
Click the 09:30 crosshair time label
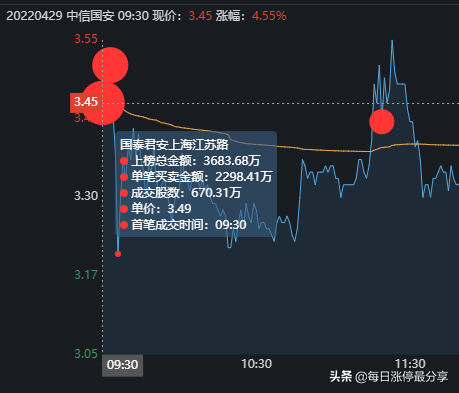(123, 365)
